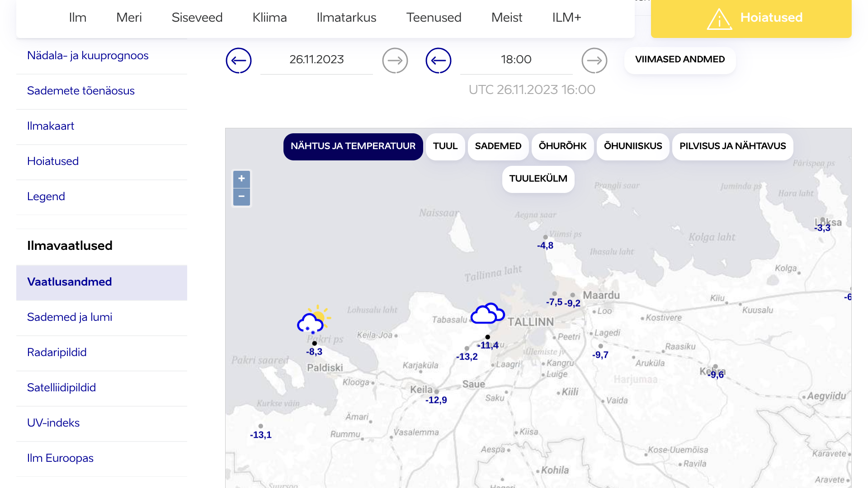This screenshot has width=868, height=488.
Task: Switch map layer to TUUL
Action: coord(445,146)
